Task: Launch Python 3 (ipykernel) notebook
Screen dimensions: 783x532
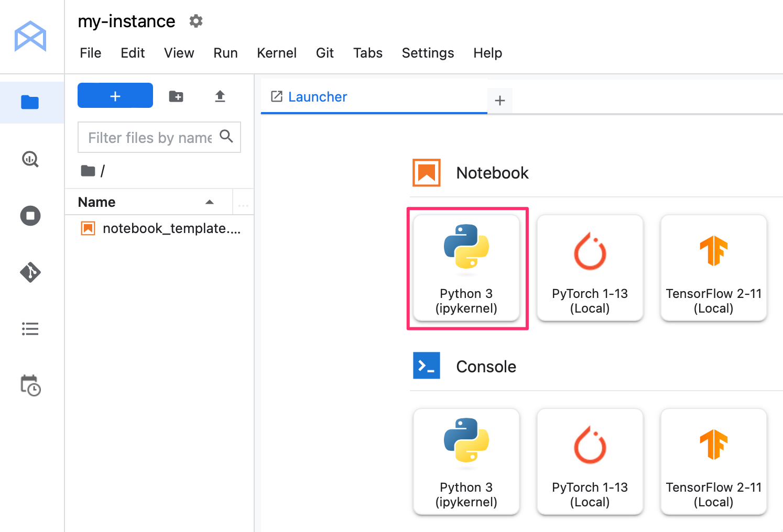Action: [466, 268]
